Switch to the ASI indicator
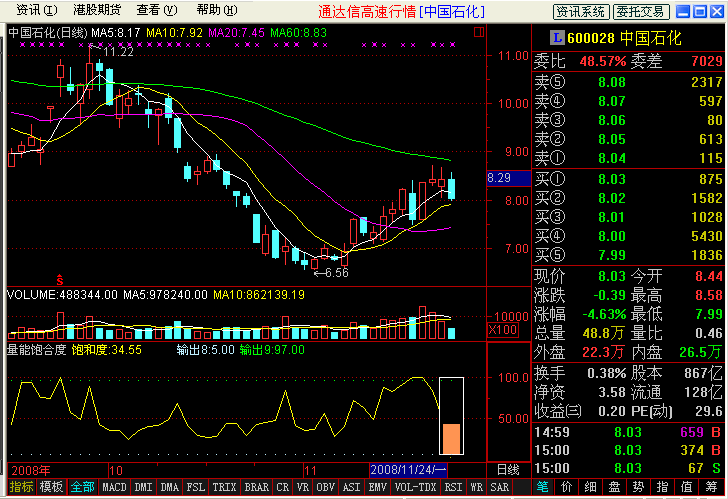 click(x=351, y=487)
